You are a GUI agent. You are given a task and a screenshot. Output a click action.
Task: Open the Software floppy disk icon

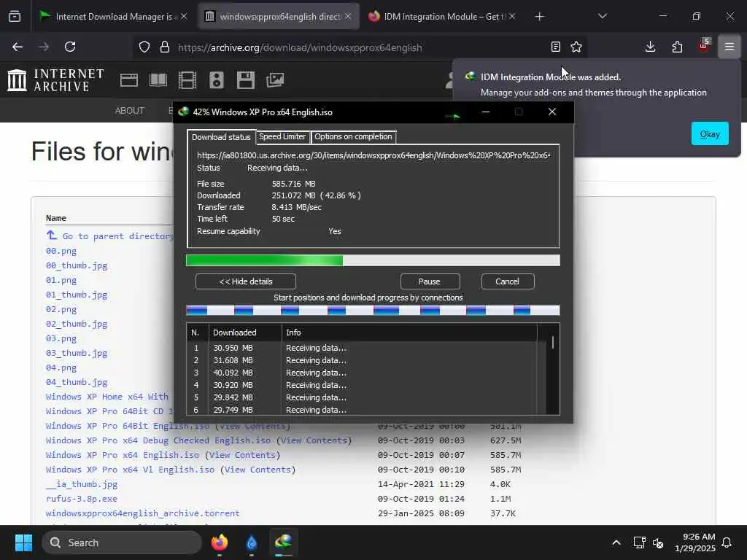pos(246,80)
